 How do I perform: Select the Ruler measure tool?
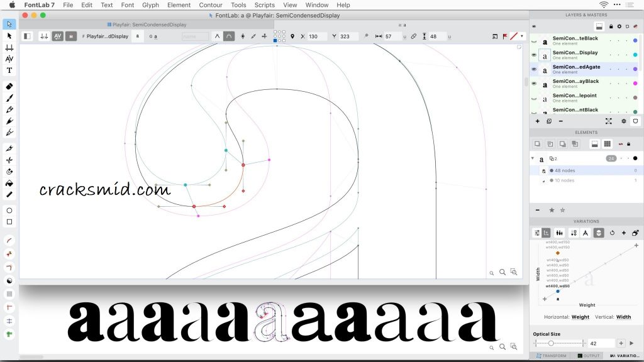click(9, 195)
